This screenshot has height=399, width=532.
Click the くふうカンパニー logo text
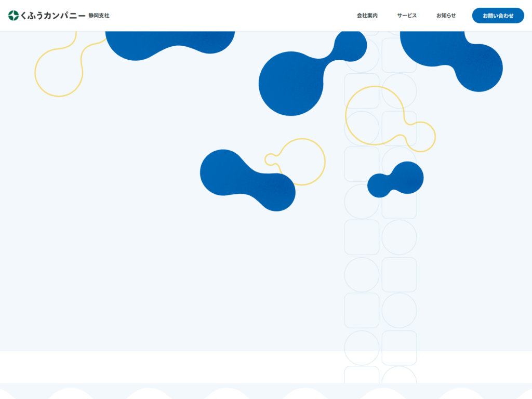[53, 16]
